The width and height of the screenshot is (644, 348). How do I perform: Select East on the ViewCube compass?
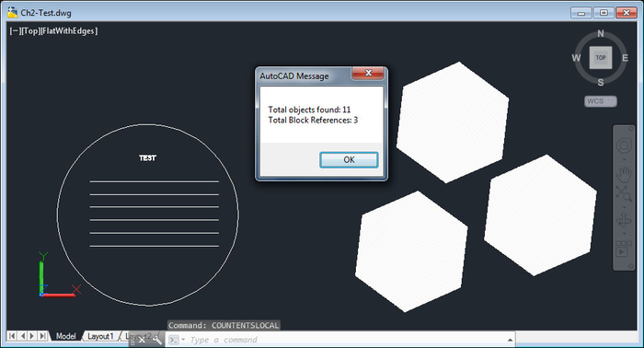click(x=625, y=58)
